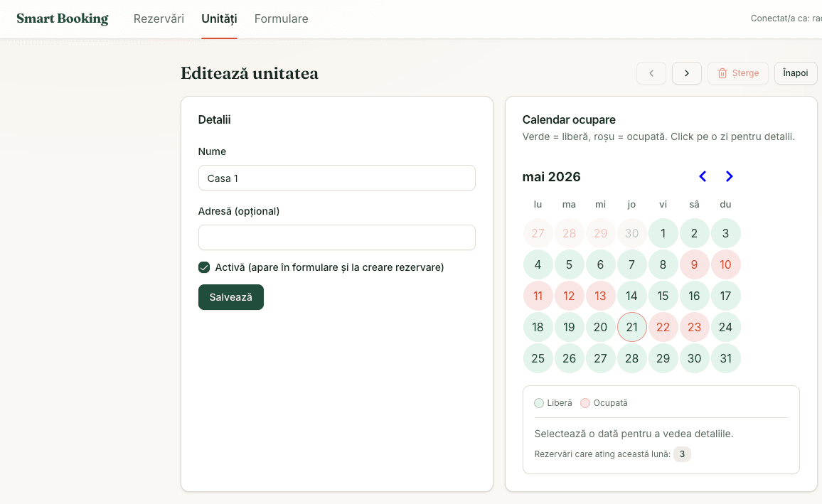
Task: Switch to the Formulare tab
Action: click(x=281, y=19)
